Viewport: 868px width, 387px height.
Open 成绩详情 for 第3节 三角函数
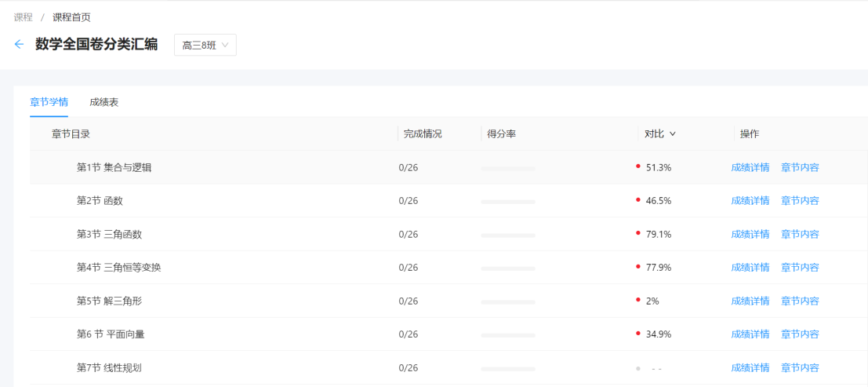750,234
